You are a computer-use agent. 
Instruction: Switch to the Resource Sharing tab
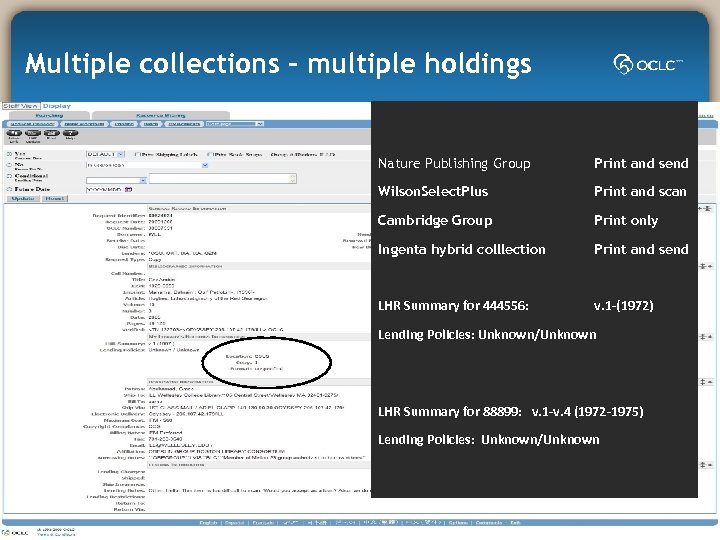(160, 115)
